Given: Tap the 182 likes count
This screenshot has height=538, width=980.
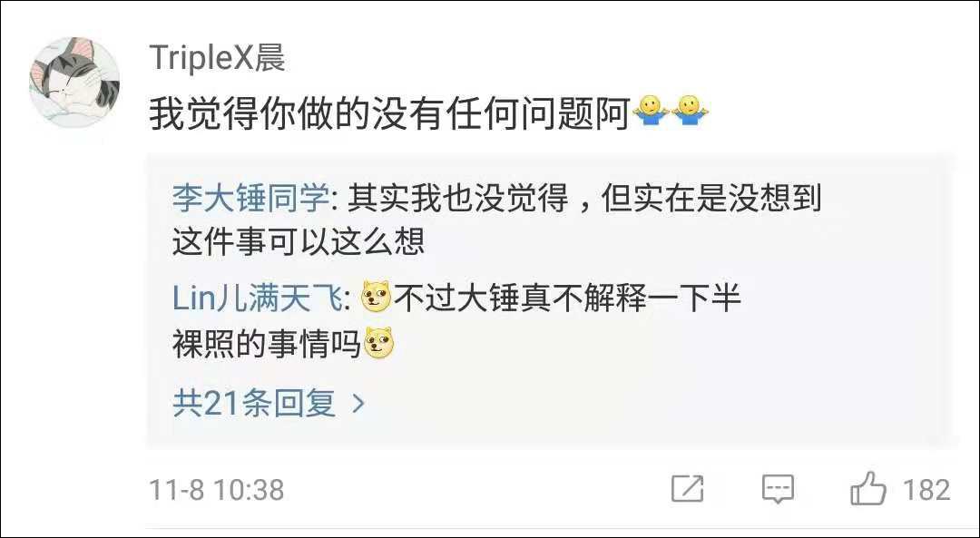Looking at the screenshot, I should point(926,489).
